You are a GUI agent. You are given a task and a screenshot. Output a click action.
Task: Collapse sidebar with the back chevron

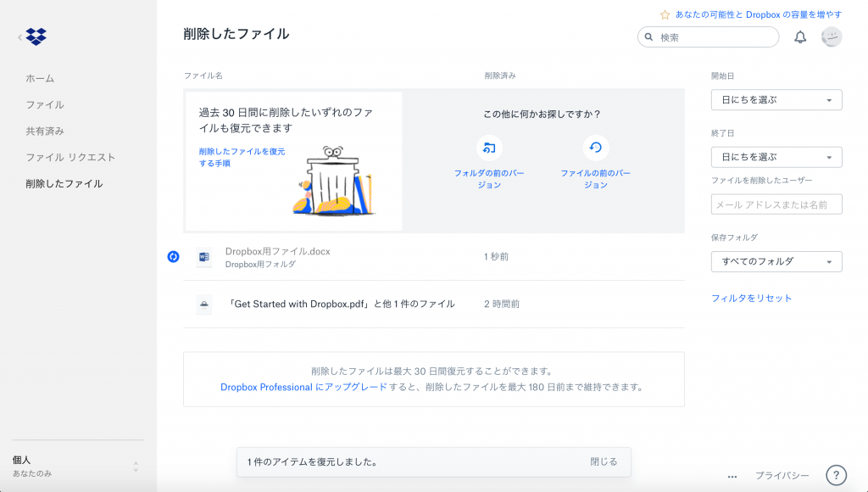point(20,37)
